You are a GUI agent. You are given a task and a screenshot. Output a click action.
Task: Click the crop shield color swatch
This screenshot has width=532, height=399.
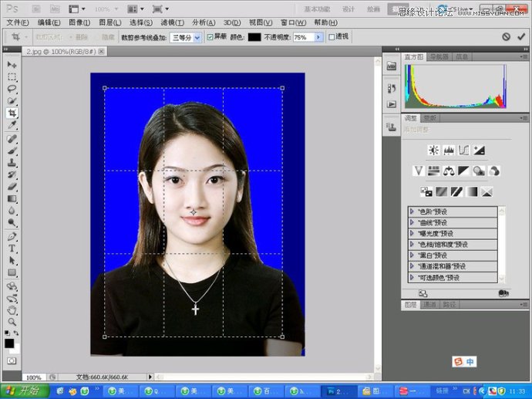[x=254, y=36]
